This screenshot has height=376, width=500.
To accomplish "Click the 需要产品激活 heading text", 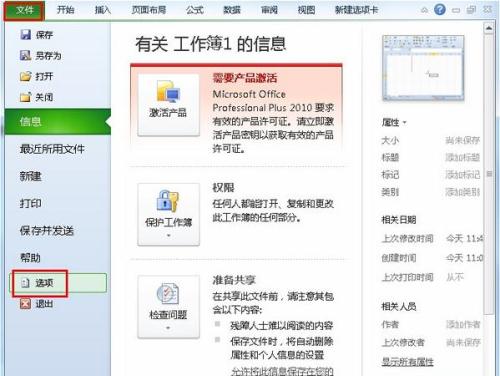I will pos(245,78).
